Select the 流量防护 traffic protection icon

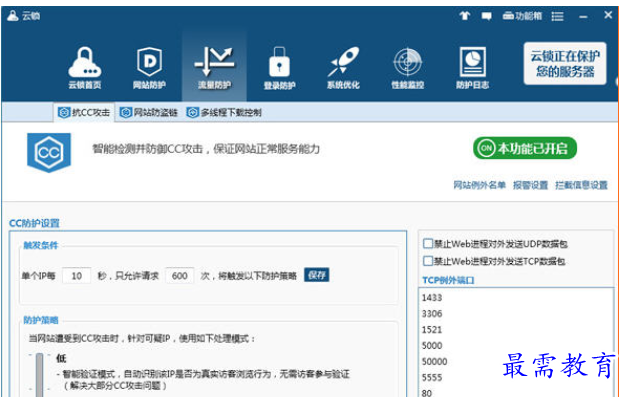tap(214, 67)
